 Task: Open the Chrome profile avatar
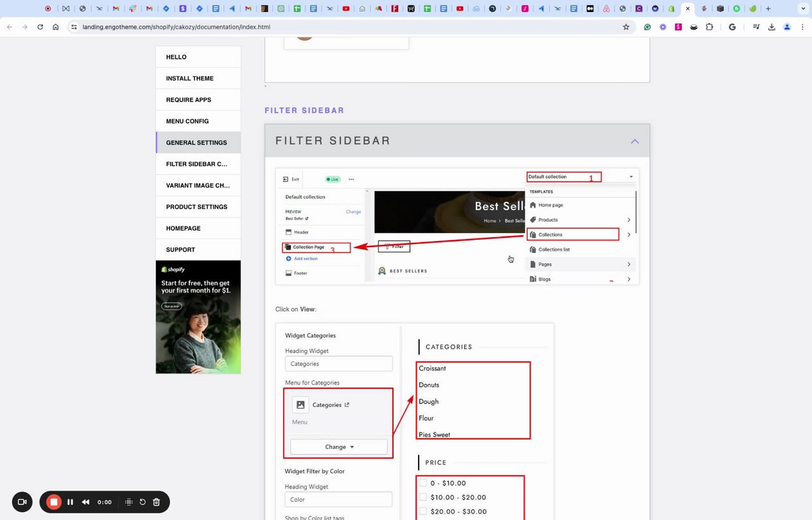coord(787,27)
